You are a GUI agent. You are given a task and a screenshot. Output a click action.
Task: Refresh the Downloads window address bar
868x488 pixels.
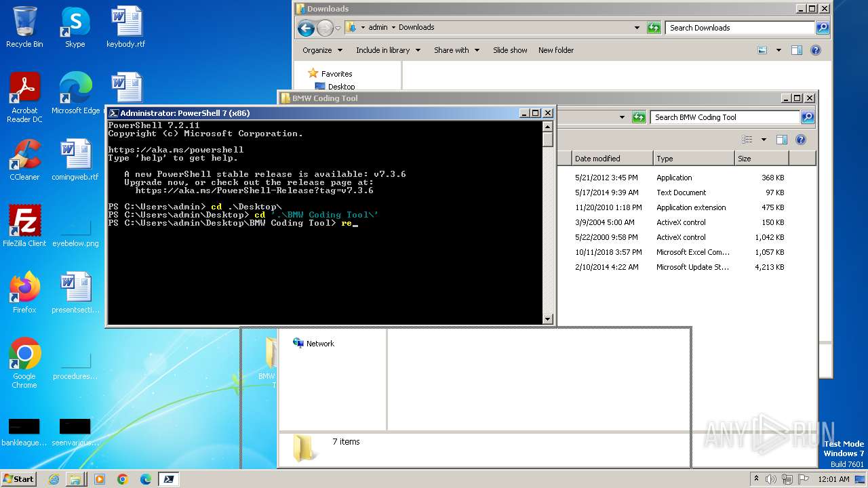[x=654, y=28]
